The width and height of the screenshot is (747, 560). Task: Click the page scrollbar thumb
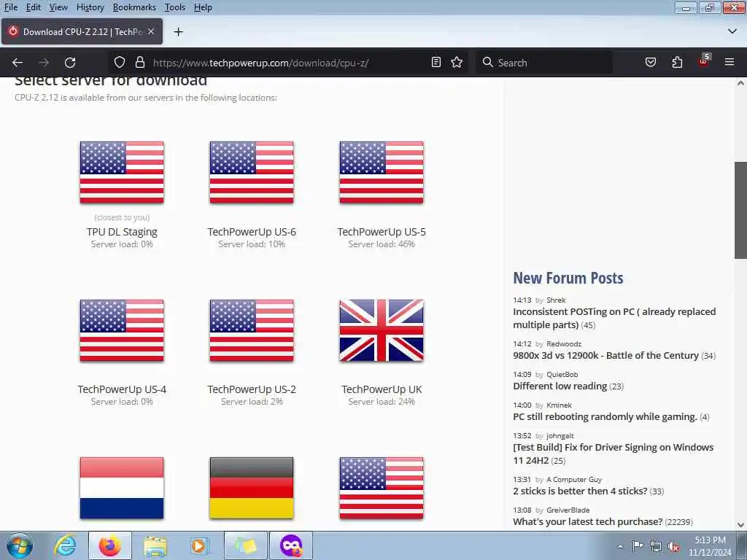point(740,211)
